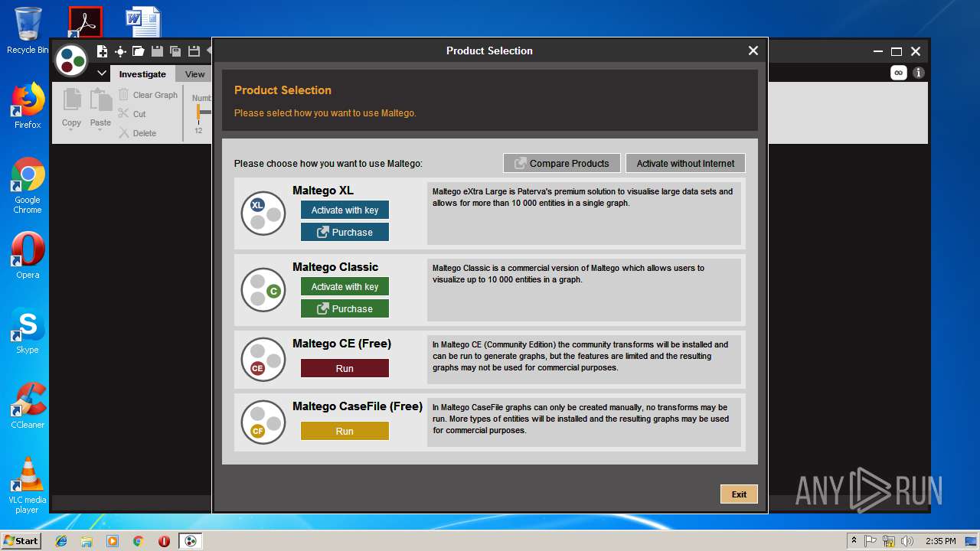Click the Maltego application logo button
The width and height of the screenshot is (980, 551).
click(x=72, y=60)
